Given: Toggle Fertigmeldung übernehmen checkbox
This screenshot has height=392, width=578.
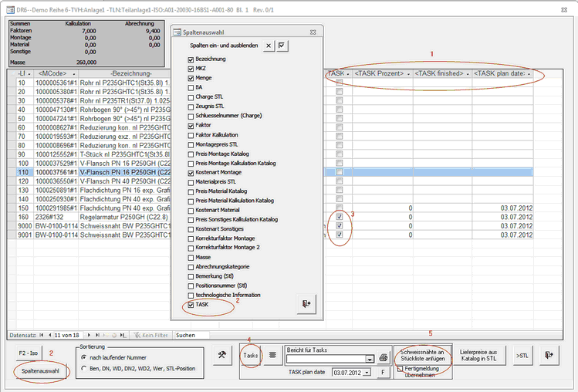Looking at the screenshot, I should 400,369.
